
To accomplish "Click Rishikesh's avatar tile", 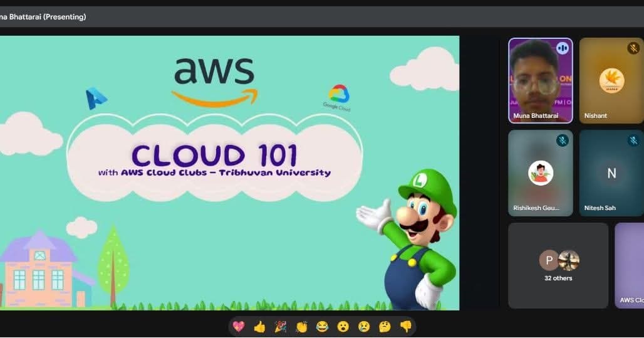I will tap(540, 173).
